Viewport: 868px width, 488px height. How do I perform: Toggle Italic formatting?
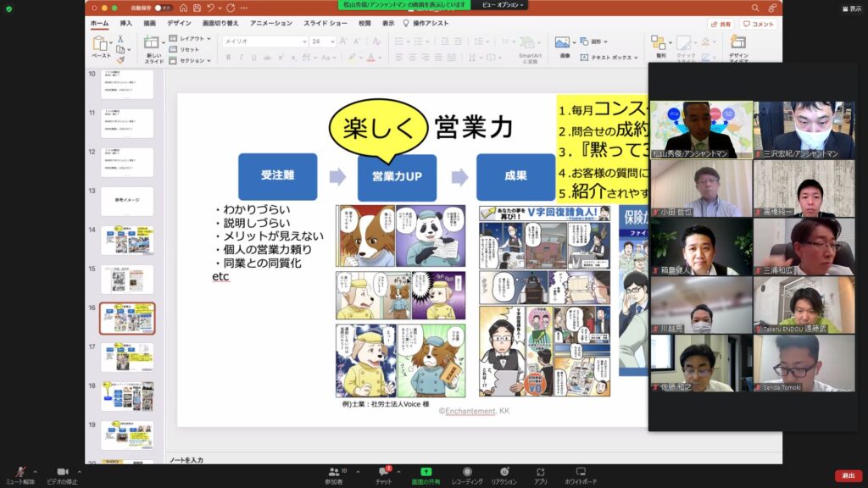[241, 58]
